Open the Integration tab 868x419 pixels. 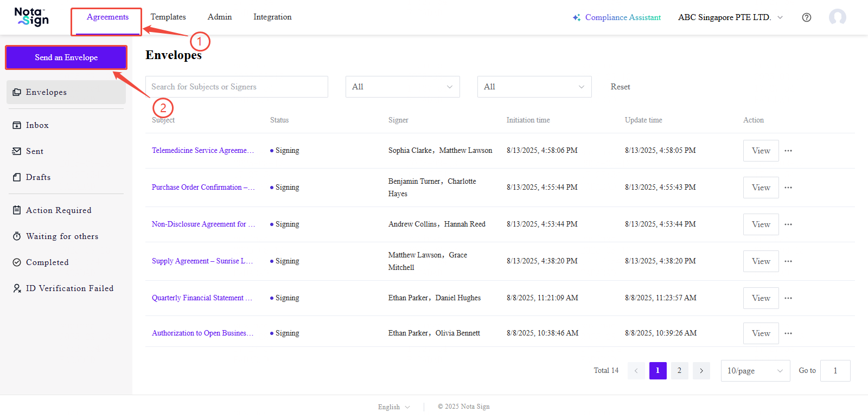[x=272, y=17]
